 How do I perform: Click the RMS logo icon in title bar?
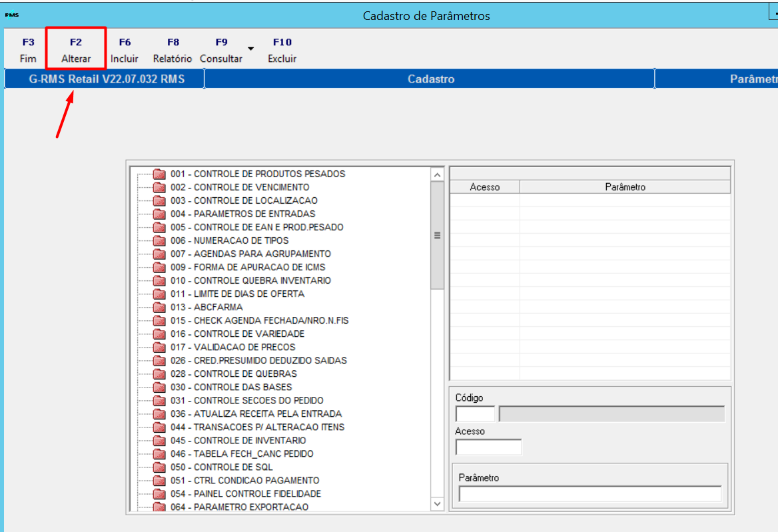coord(12,15)
